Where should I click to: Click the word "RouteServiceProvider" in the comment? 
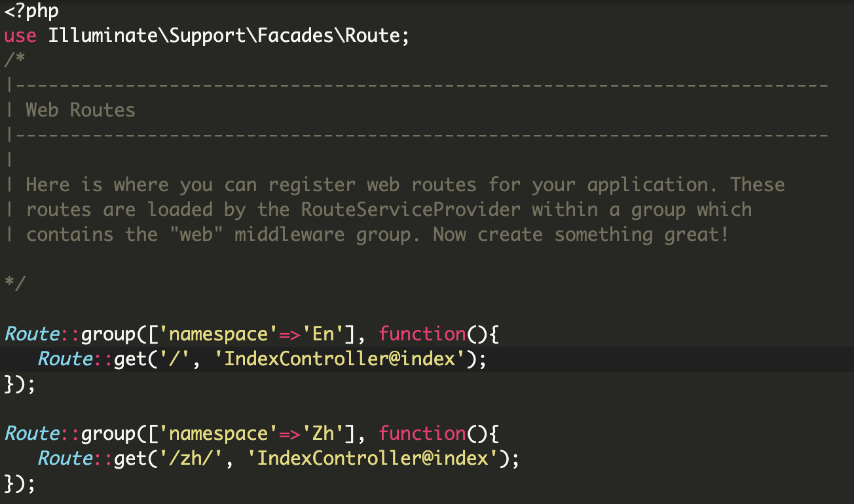[x=411, y=209]
